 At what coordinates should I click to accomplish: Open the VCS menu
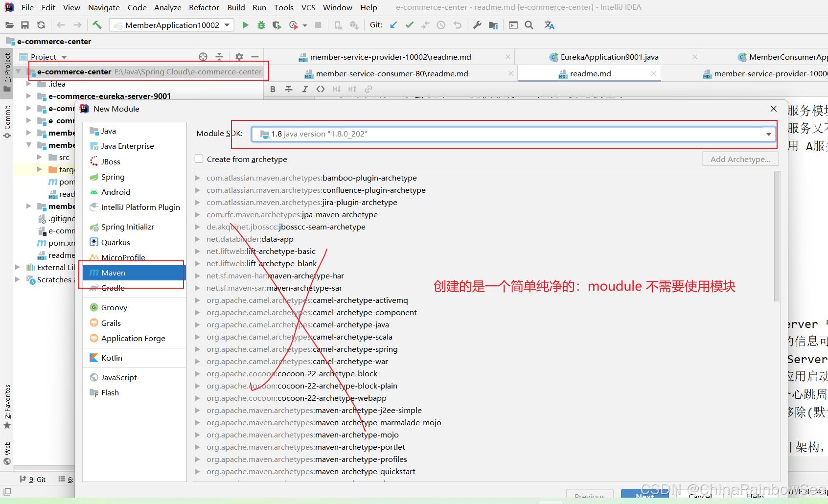pyautogui.click(x=308, y=7)
